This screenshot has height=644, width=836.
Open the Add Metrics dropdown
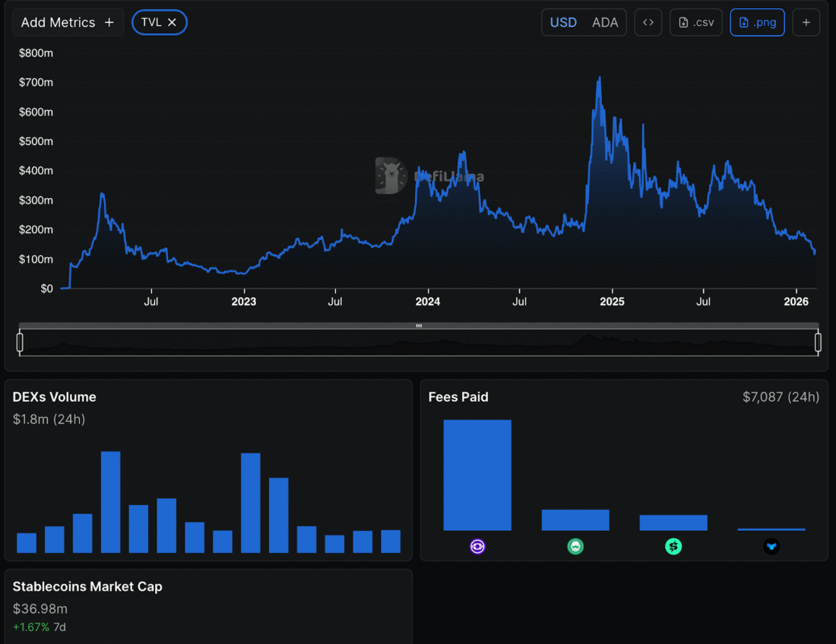[x=57, y=22]
